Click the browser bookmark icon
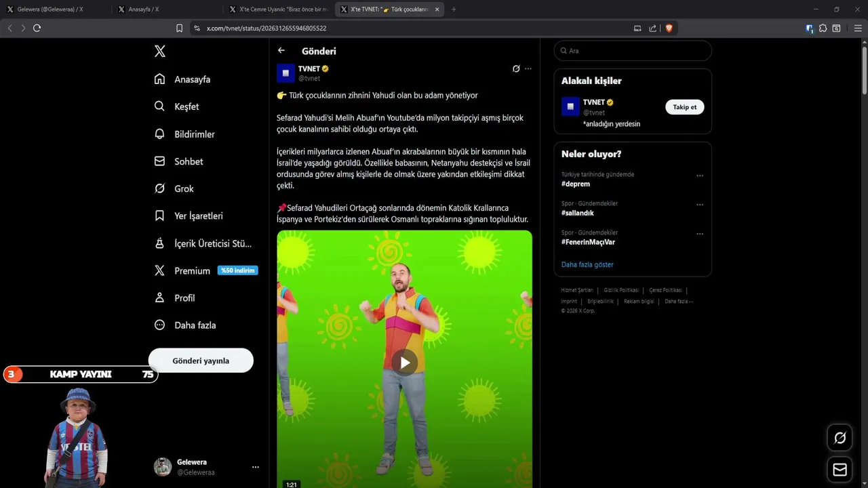Viewport: 868px width, 488px height. click(x=179, y=28)
